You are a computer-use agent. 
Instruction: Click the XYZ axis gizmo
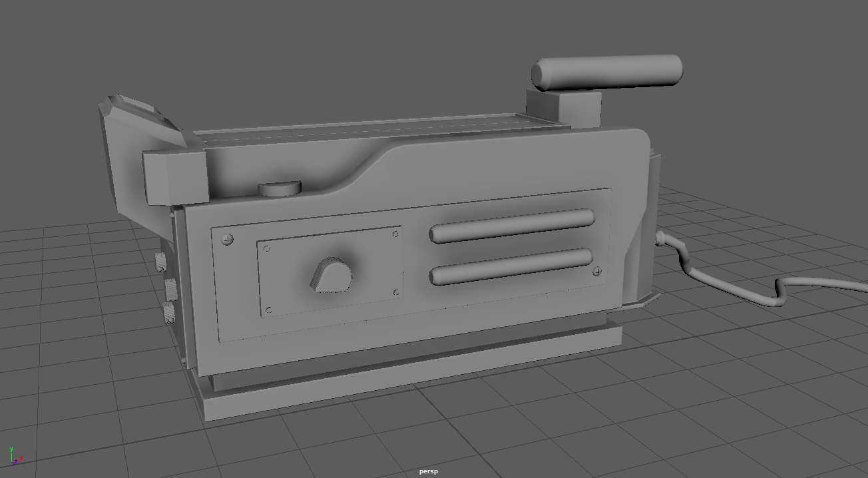click(16, 455)
